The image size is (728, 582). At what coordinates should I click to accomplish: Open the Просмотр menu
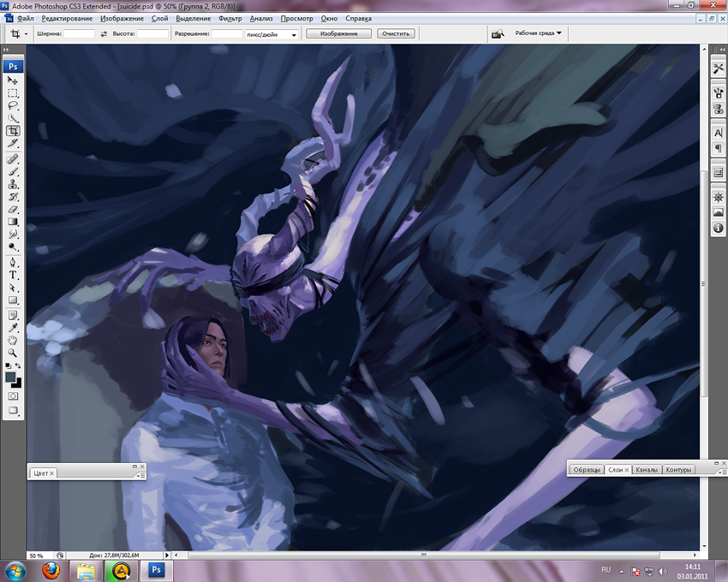click(296, 19)
